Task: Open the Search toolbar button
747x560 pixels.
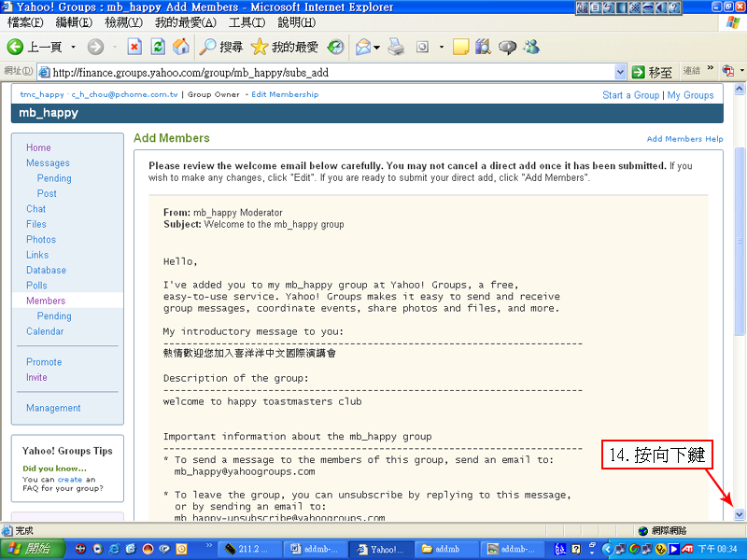Action: pos(221,47)
